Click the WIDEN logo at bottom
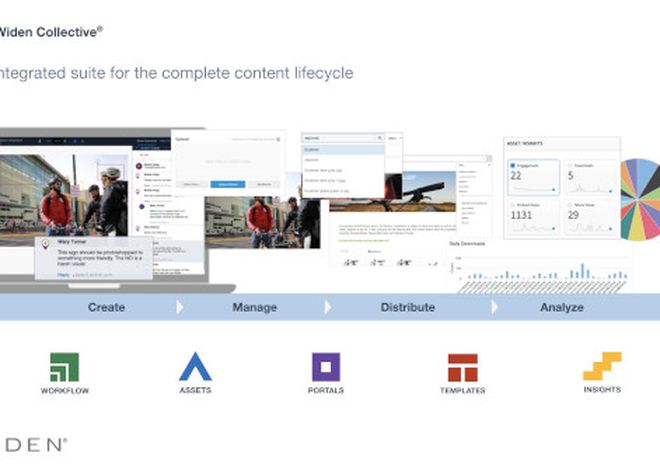 (34, 445)
